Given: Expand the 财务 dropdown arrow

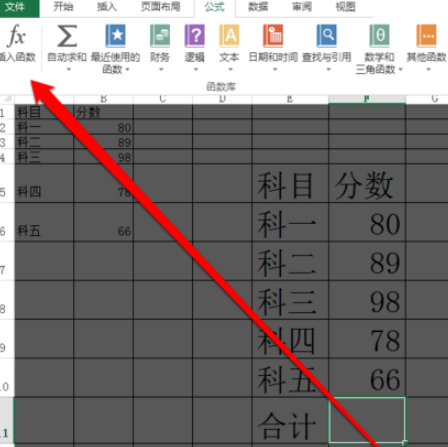Looking at the screenshot, I should 161,69.
